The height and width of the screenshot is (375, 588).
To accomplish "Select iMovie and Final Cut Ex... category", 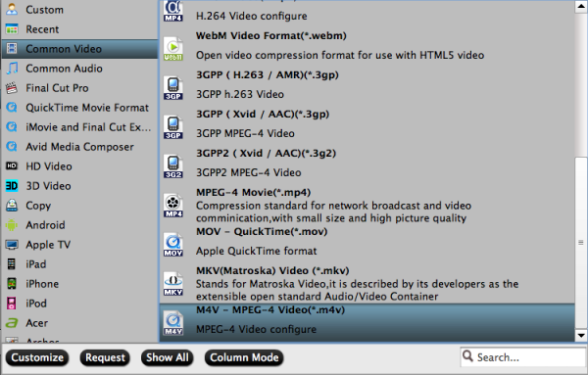I will pyautogui.click(x=88, y=127).
